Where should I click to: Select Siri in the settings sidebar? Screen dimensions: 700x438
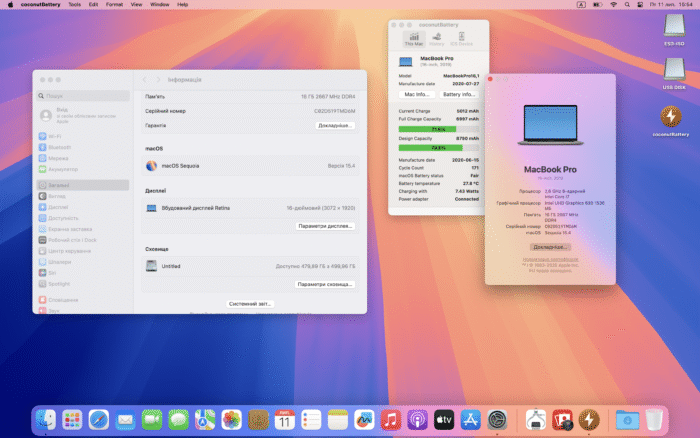pos(83,273)
